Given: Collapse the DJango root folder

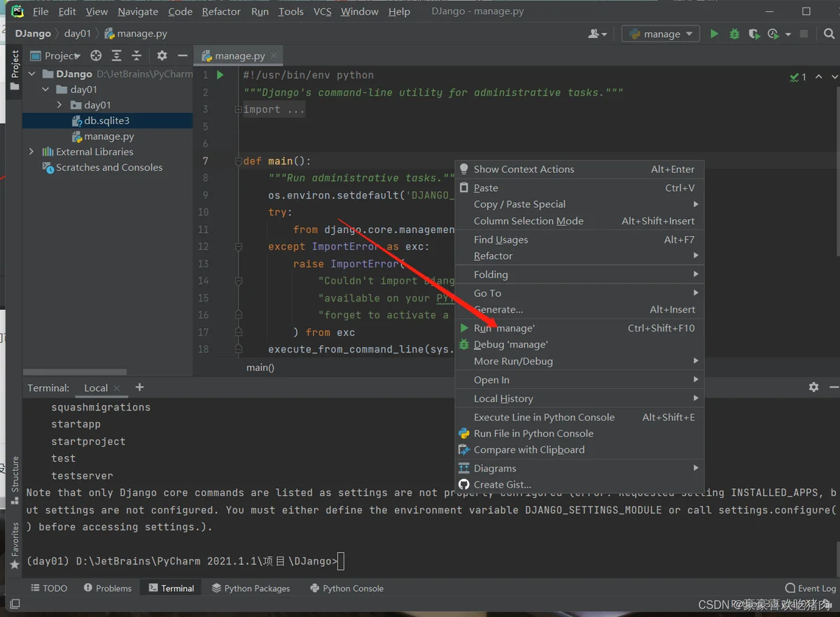Looking at the screenshot, I should click(x=31, y=73).
